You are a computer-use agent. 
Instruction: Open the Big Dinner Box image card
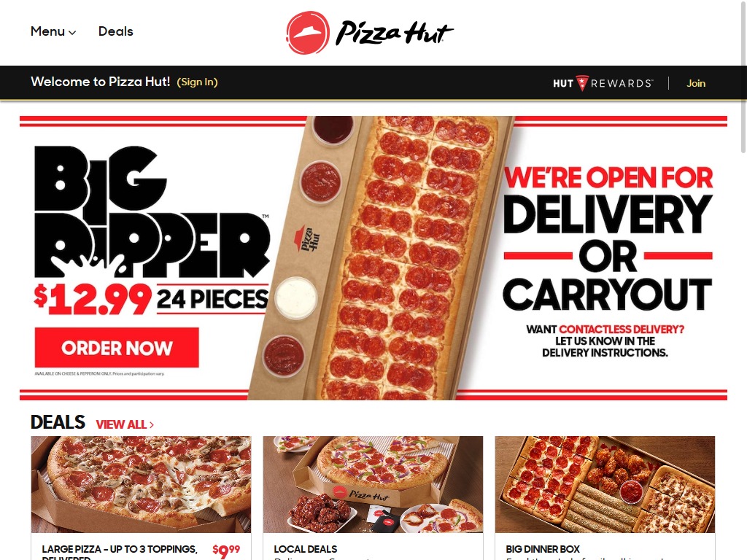[605, 484]
